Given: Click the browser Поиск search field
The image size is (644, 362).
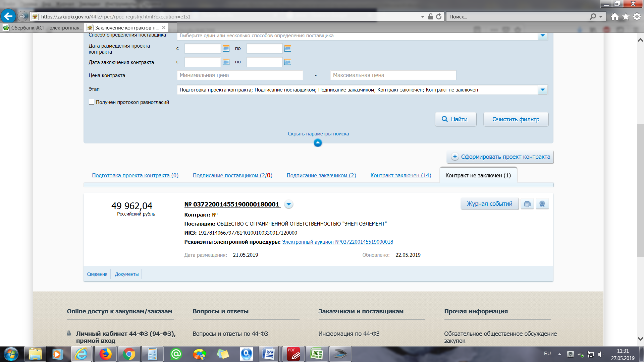Looking at the screenshot, I should [x=518, y=16].
